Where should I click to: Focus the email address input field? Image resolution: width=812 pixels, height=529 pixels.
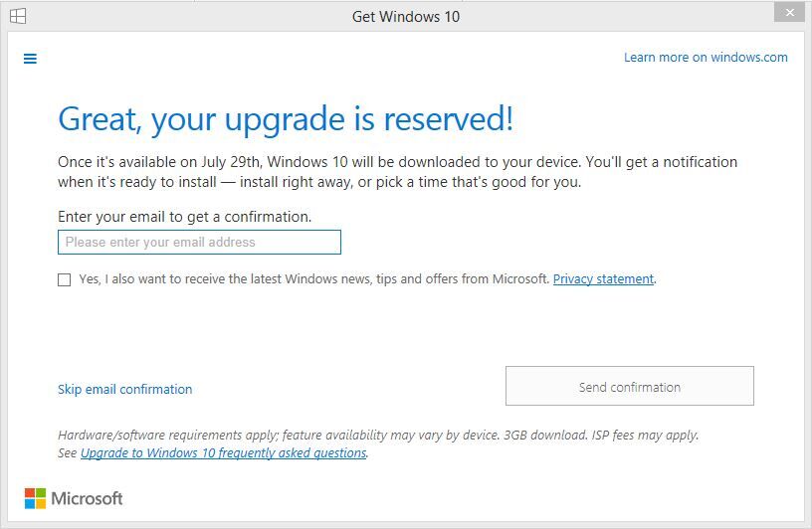(199, 242)
